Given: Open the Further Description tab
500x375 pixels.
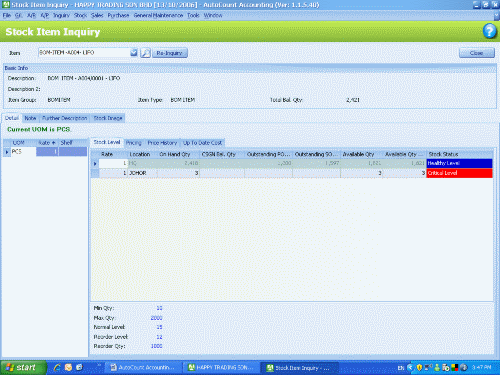Looking at the screenshot, I should (64, 118).
